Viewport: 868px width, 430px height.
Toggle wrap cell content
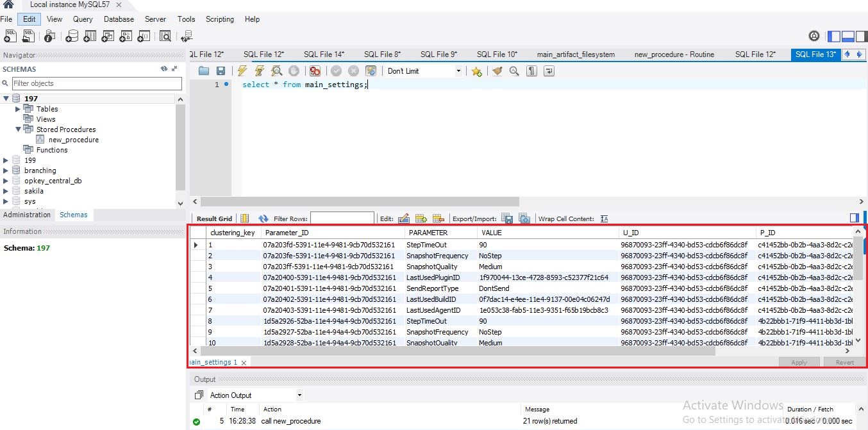pyautogui.click(x=604, y=219)
